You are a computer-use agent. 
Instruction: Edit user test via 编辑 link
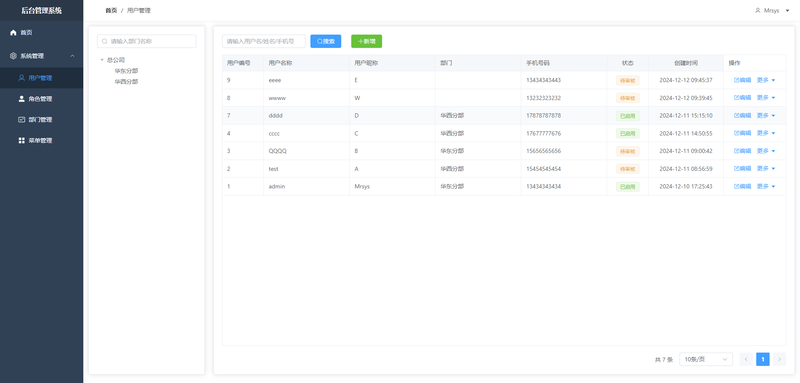click(x=742, y=169)
